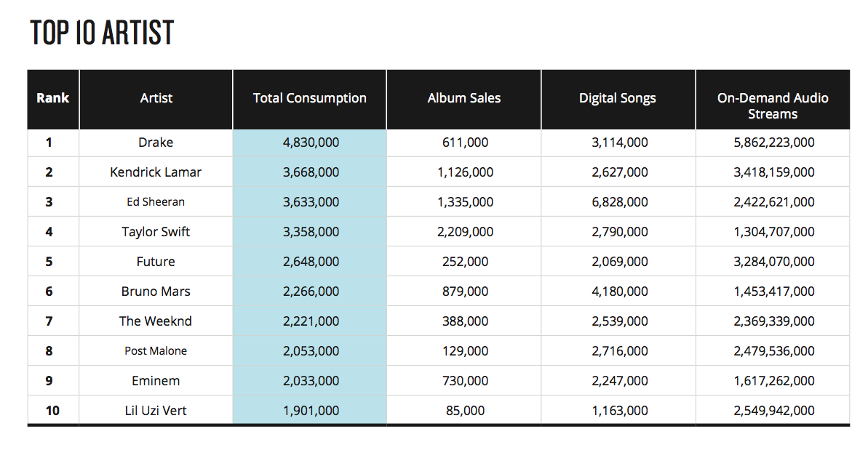Click Bruno Mars's digital songs 4,180,000
The image size is (868, 458).
click(x=619, y=292)
